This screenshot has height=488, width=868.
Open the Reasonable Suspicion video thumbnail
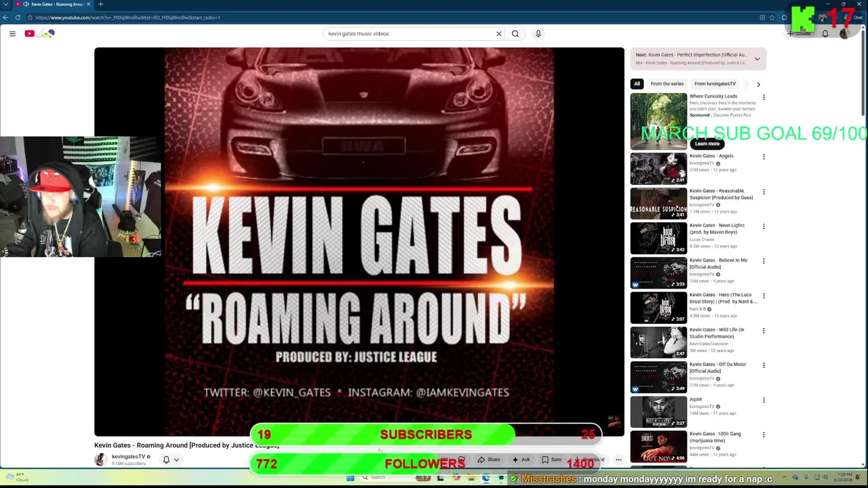tap(658, 203)
